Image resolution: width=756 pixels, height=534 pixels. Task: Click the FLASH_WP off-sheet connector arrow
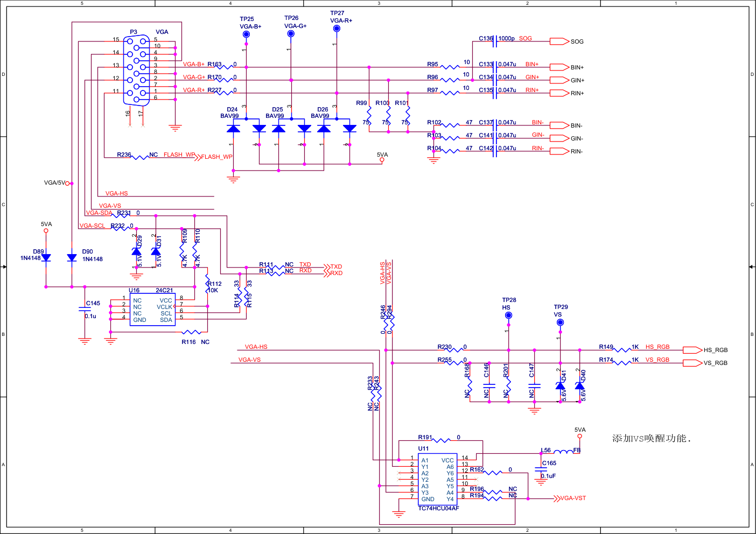click(x=198, y=157)
